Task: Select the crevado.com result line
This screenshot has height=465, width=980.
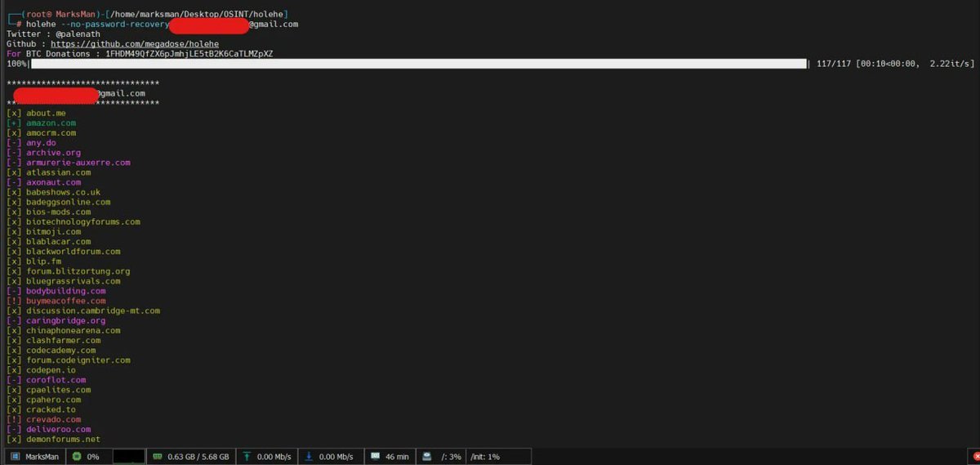Action: click(43, 419)
